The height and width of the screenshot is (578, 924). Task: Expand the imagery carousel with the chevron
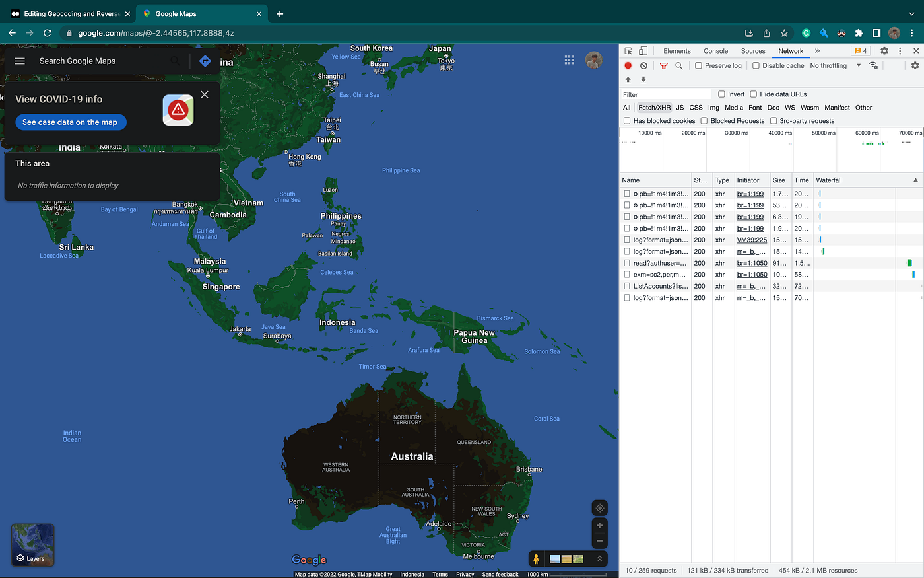[599, 558]
